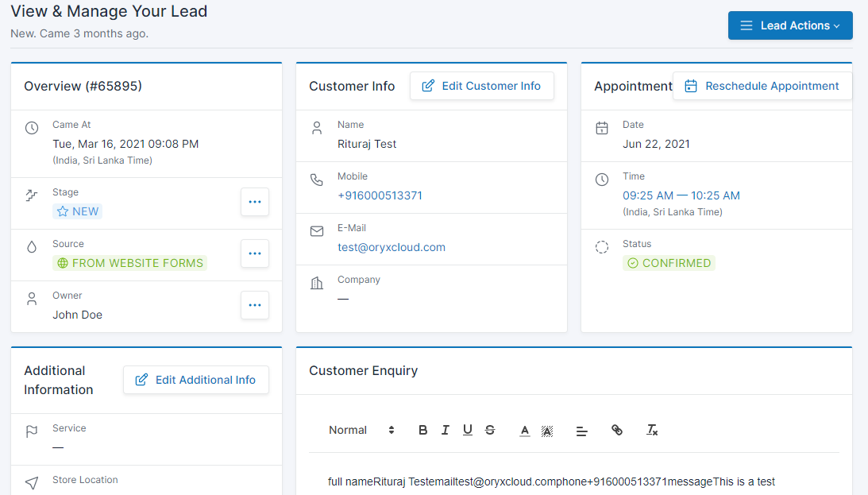
Task: Click the dashed circle icon beside Status
Action: click(x=602, y=247)
